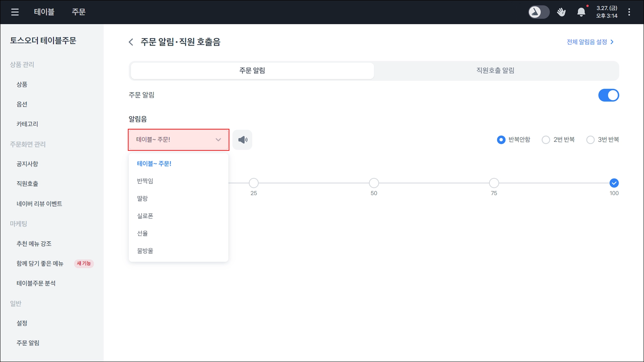Click chevron next to 전체 알림음 설정
This screenshot has width=644, height=362.
(612, 42)
